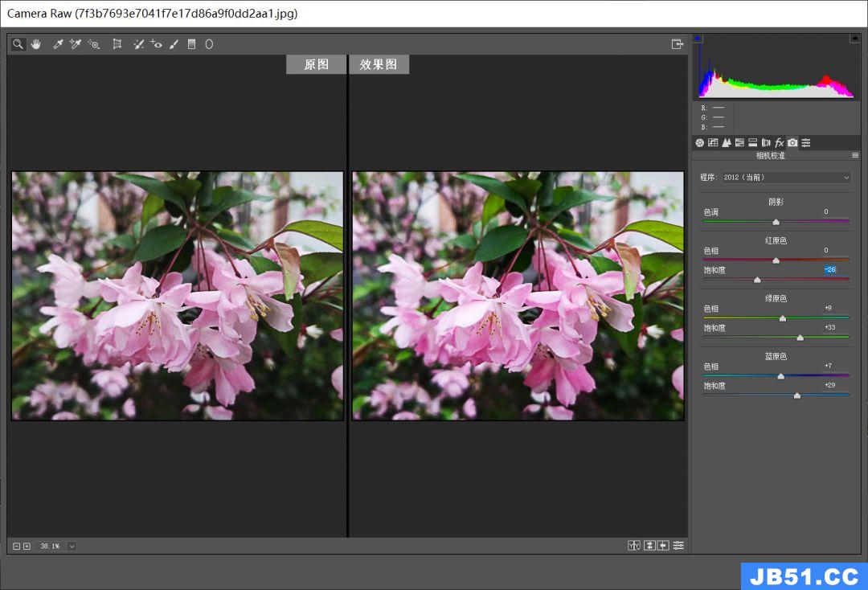The height and width of the screenshot is (590, 868).
Task: Select the Adjustment Brush tool
Action: 174,44
